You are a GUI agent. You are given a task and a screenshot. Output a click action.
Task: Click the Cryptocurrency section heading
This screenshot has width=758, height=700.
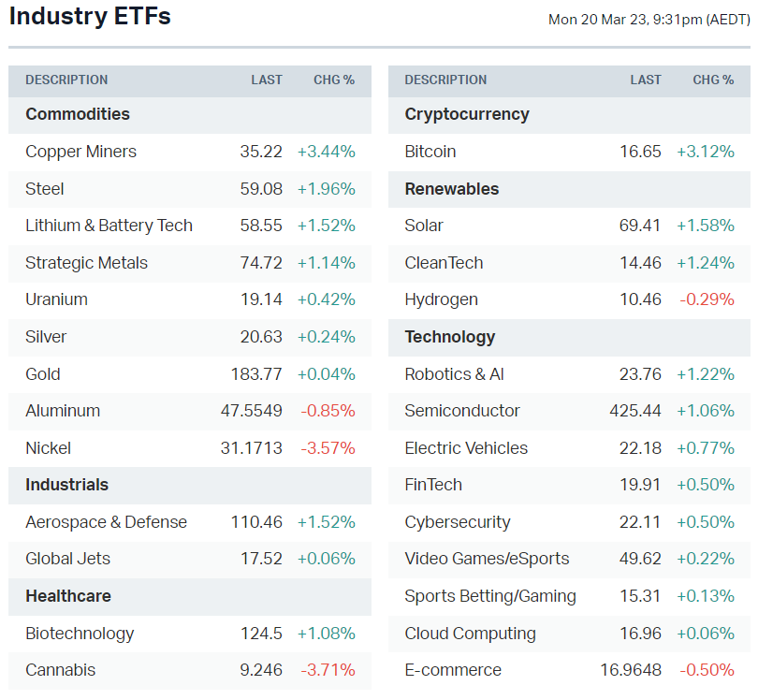(x=467, y=114)
